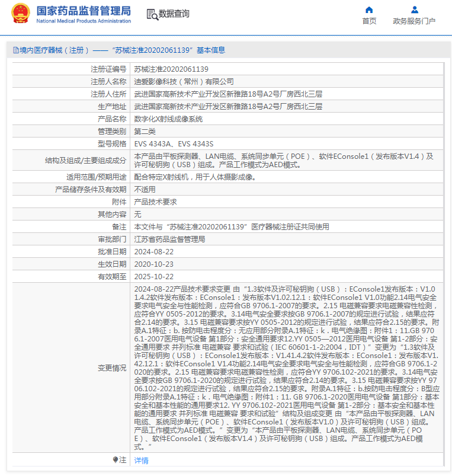Click the 批准日期 field label
Viewport: 452px width, 476px height.
click(x=112, y=252)
